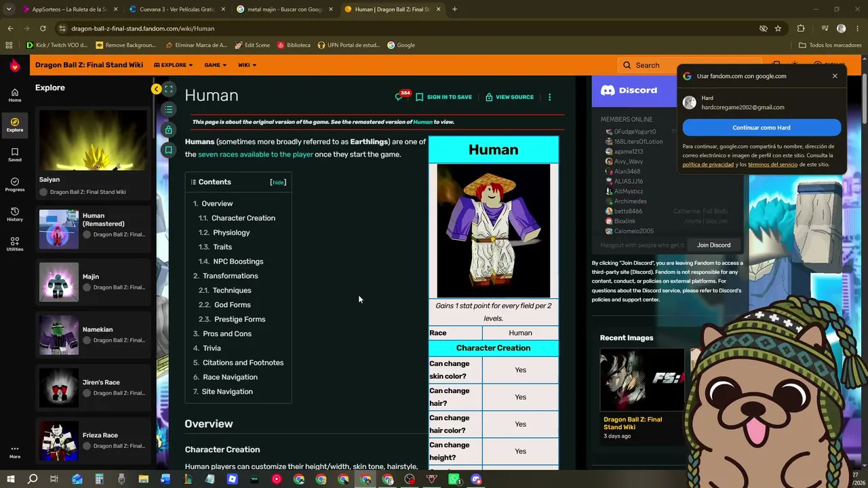Expand the Wiki dropdown menu
The image size is (868, 488).
point(247,65)
